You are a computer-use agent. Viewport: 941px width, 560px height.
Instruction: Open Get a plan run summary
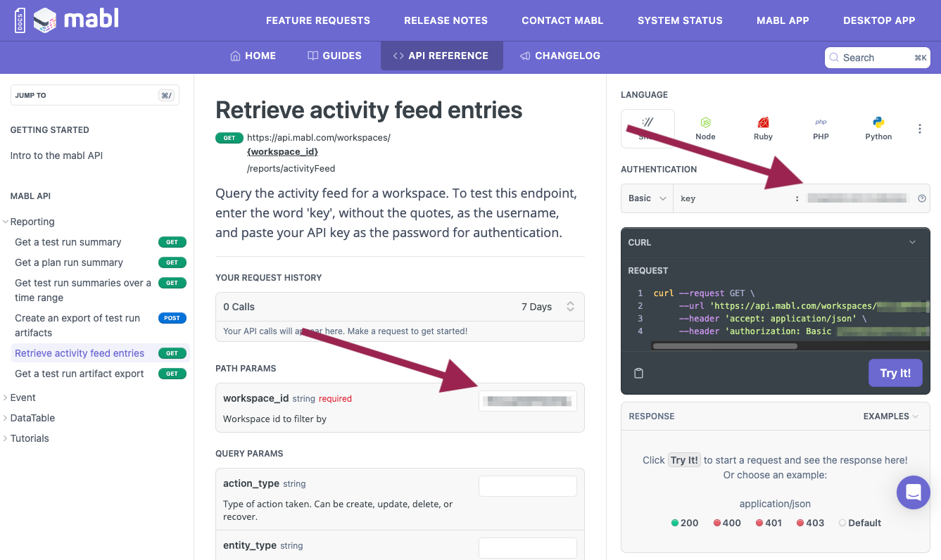pos(69,262)
